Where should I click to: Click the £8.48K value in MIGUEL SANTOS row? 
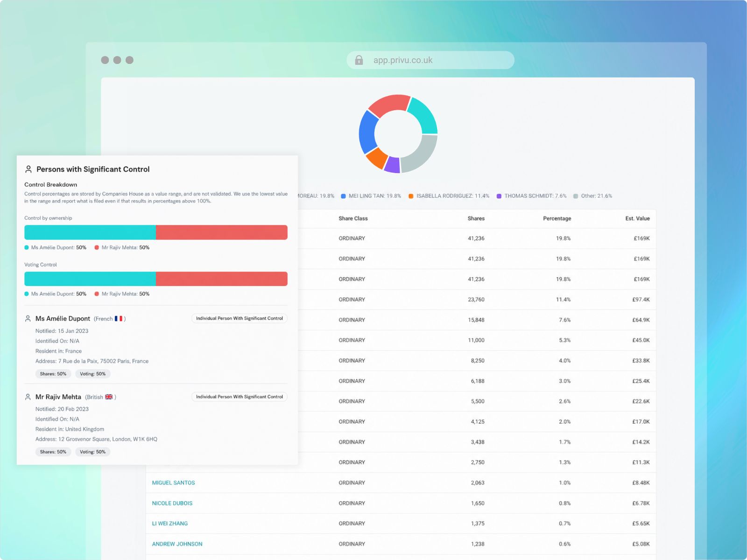point(641,483)
